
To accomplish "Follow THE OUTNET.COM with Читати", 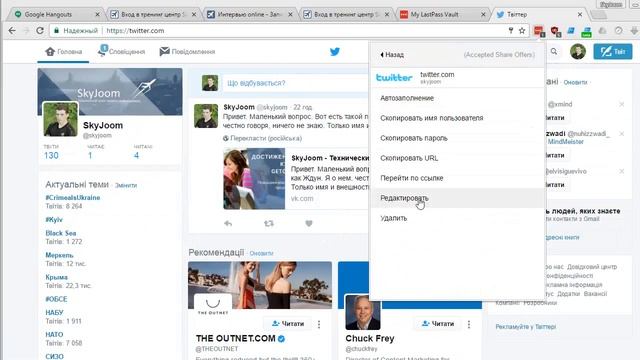I will tap(289, 324).
